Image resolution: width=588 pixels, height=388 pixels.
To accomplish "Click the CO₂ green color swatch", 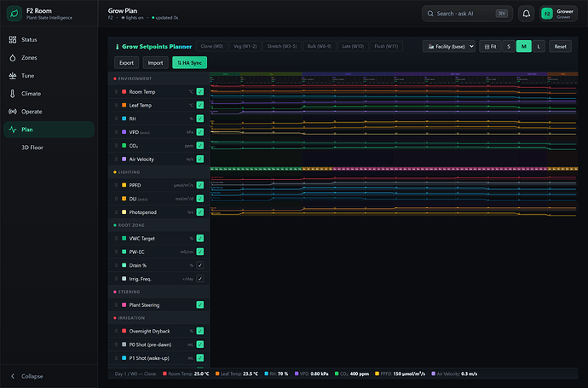I will [124, 146].
